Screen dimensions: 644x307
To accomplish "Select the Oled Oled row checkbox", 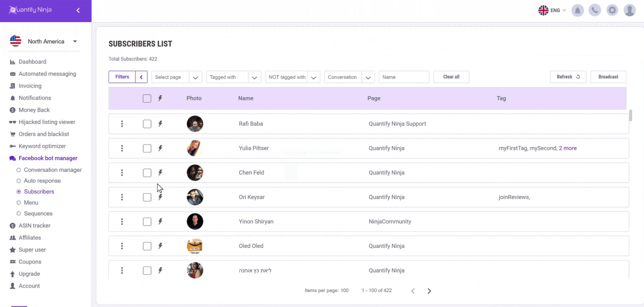I will click(x=147, y=246).
